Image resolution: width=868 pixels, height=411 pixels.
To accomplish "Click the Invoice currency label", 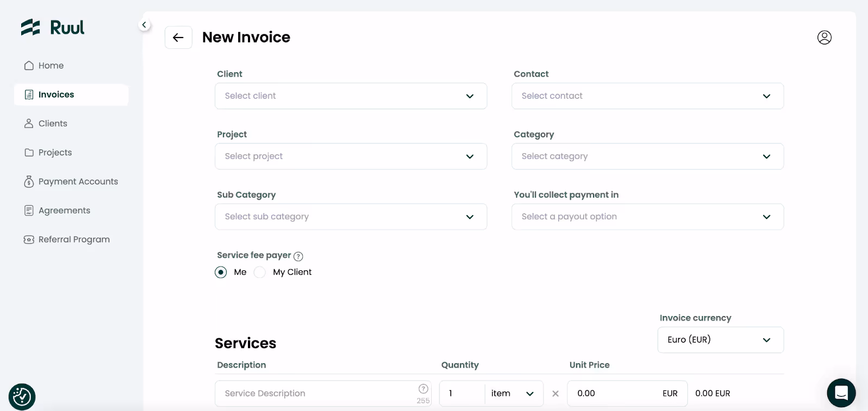I will tap(695, 318).
